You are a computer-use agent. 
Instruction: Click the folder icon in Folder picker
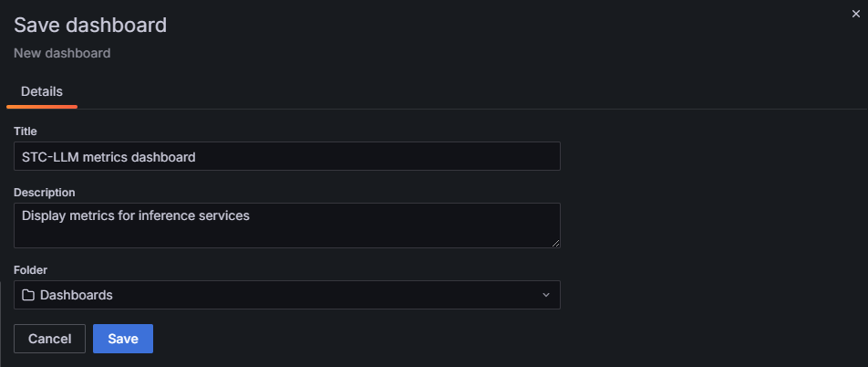[x=28, y=295]
